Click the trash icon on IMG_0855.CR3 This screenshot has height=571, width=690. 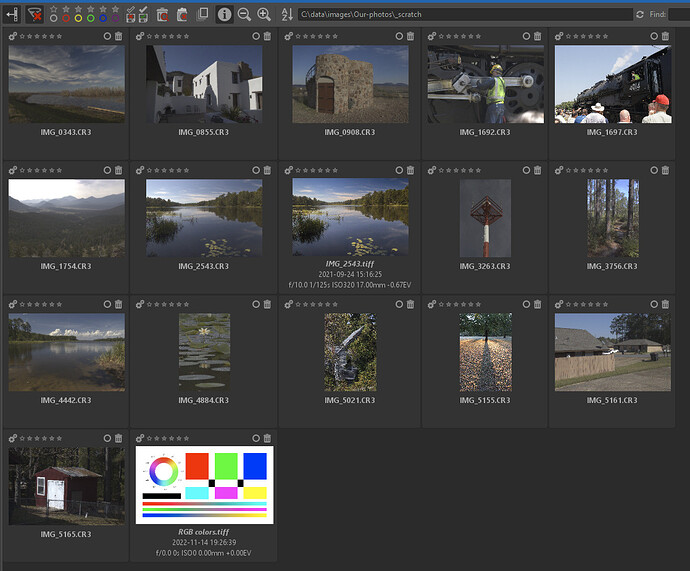(265, 36)
